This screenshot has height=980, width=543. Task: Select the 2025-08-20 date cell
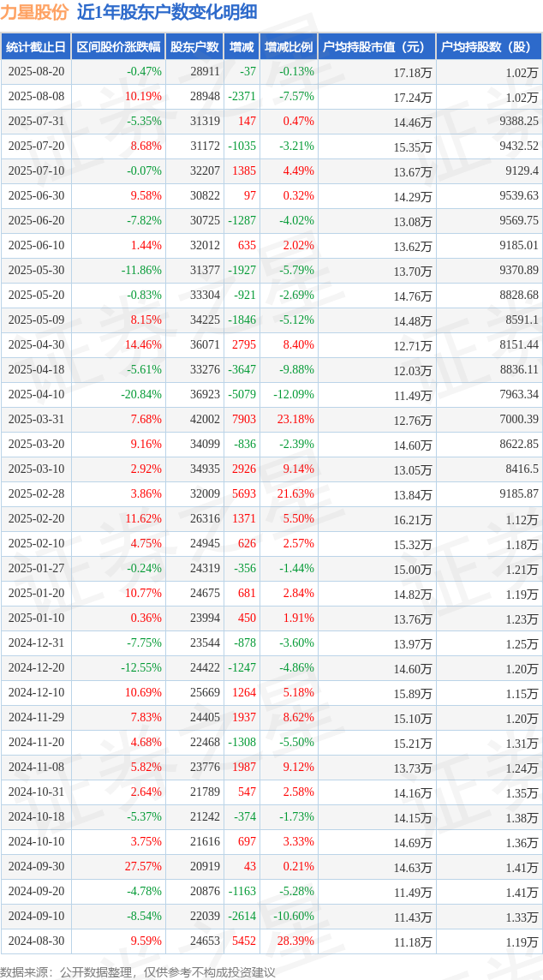tap(36, 72)
